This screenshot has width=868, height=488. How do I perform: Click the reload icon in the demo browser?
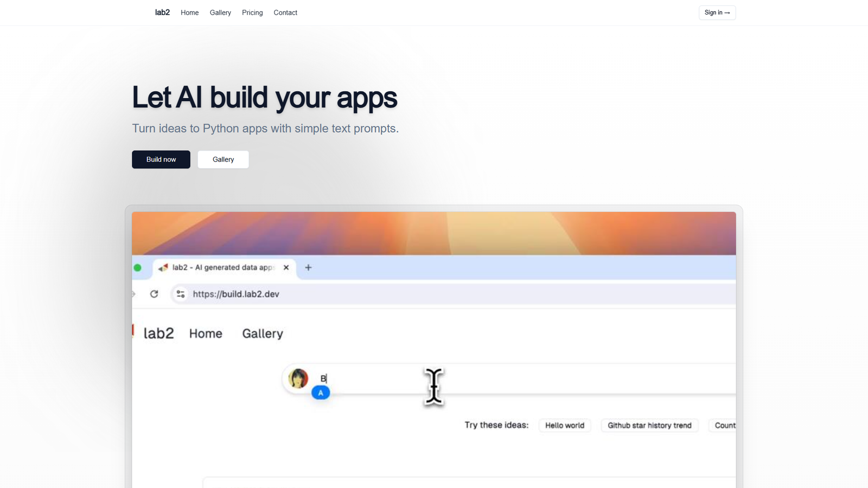pyautogui.click(x=154, y=294)
